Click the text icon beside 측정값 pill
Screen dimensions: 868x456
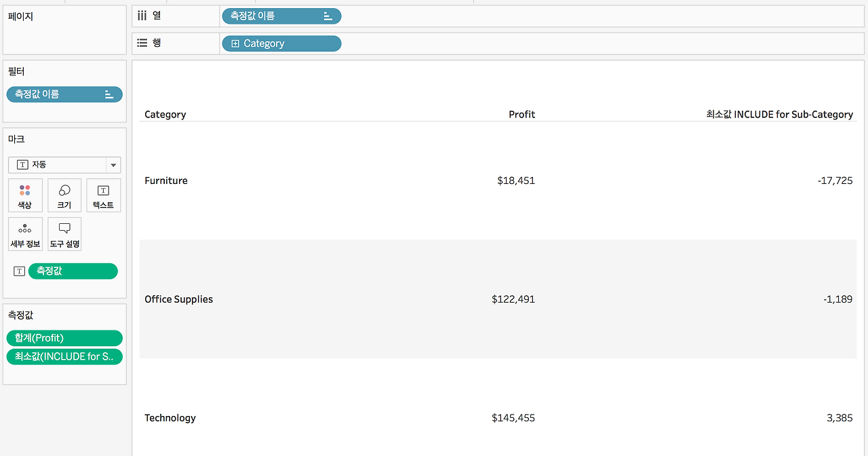point(19,271)
